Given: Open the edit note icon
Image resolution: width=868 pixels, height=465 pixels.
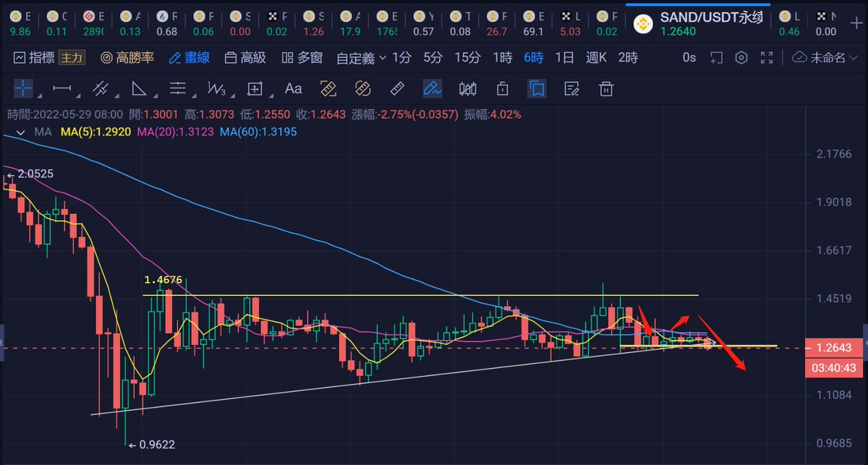Looking at the screenshot, I should (x=571, y=88).
